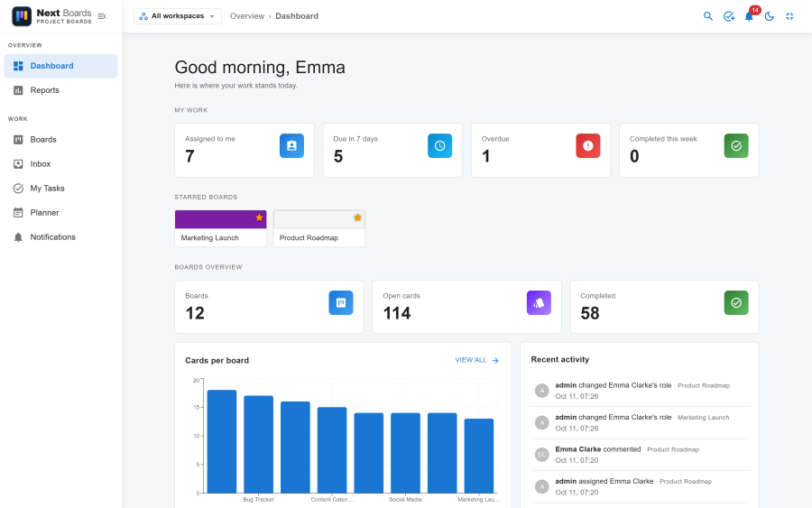The height and width of the screenshot is (508, 812).
Task: Click the Boards count card icon
Action: tap(341, 302)
